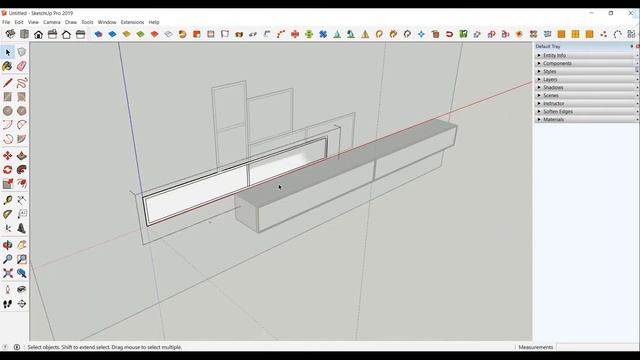Choose the Pan hand tool
This screenshot has width=640, height=360.
pyautogui.click(x=22, y=245)
